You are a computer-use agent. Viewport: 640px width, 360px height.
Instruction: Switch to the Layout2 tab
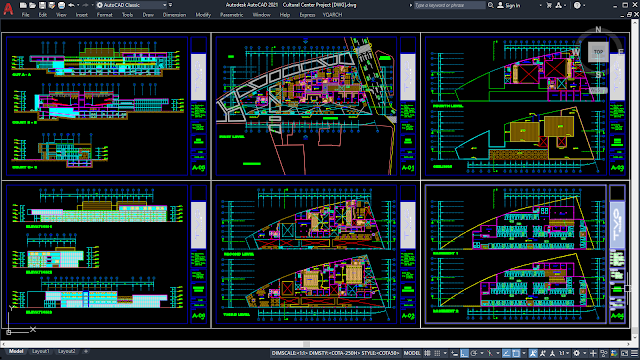(x=66, y=351)
